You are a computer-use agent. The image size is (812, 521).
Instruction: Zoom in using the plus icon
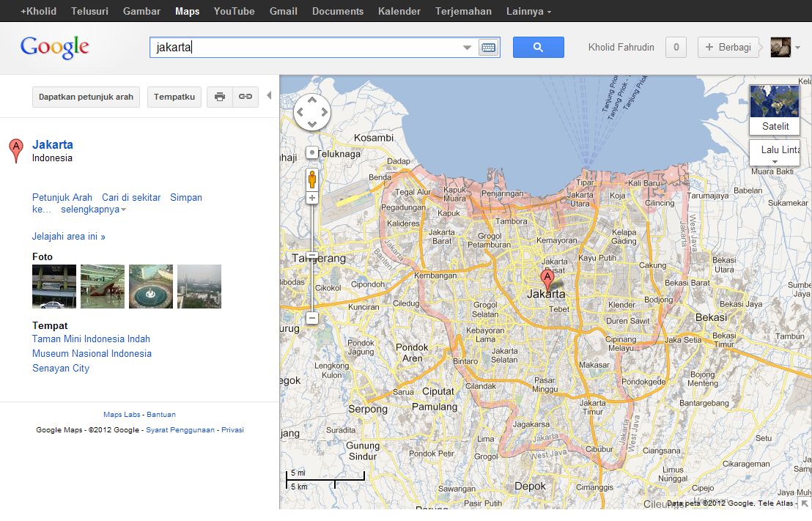[312, 198]
